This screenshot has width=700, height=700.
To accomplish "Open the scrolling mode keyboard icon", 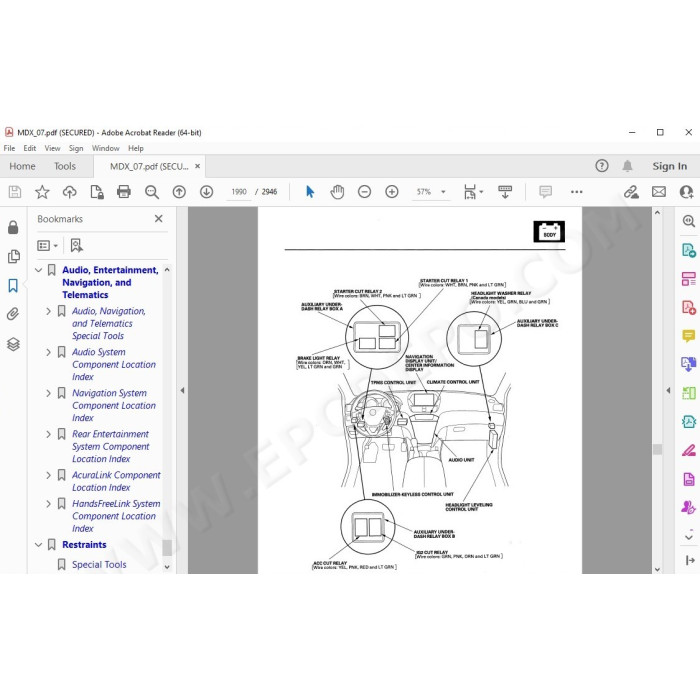I will coord(505,192).
